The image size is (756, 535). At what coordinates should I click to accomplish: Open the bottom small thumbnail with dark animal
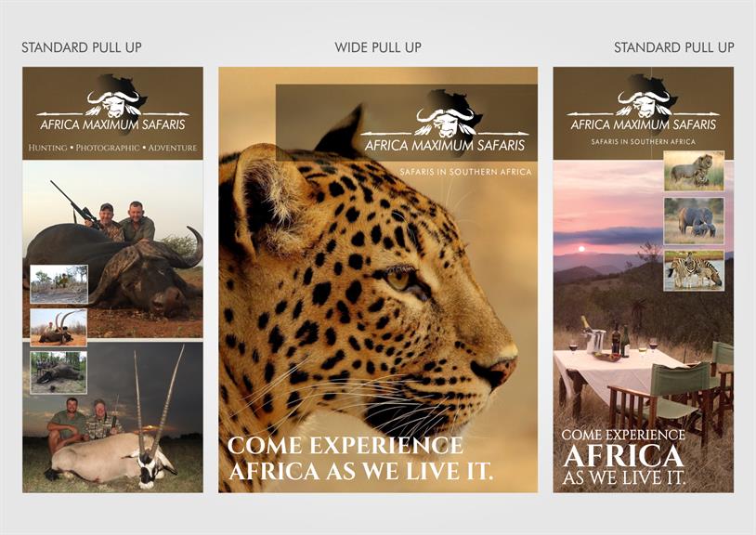[59, 372]
